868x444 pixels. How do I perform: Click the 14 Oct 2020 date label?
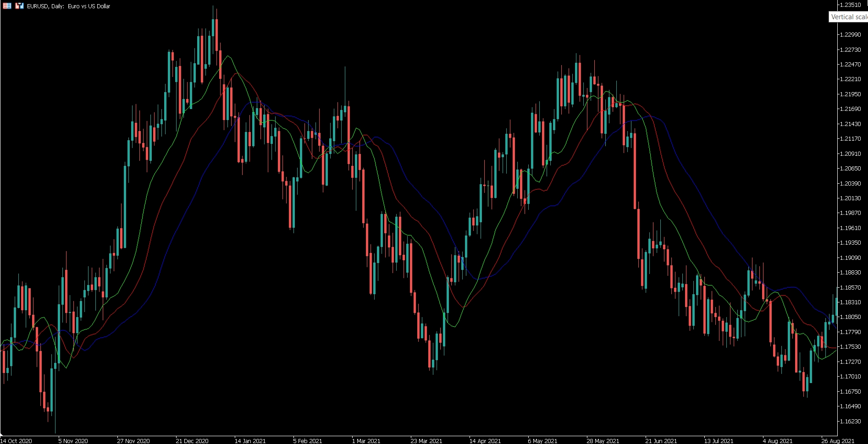17,441
